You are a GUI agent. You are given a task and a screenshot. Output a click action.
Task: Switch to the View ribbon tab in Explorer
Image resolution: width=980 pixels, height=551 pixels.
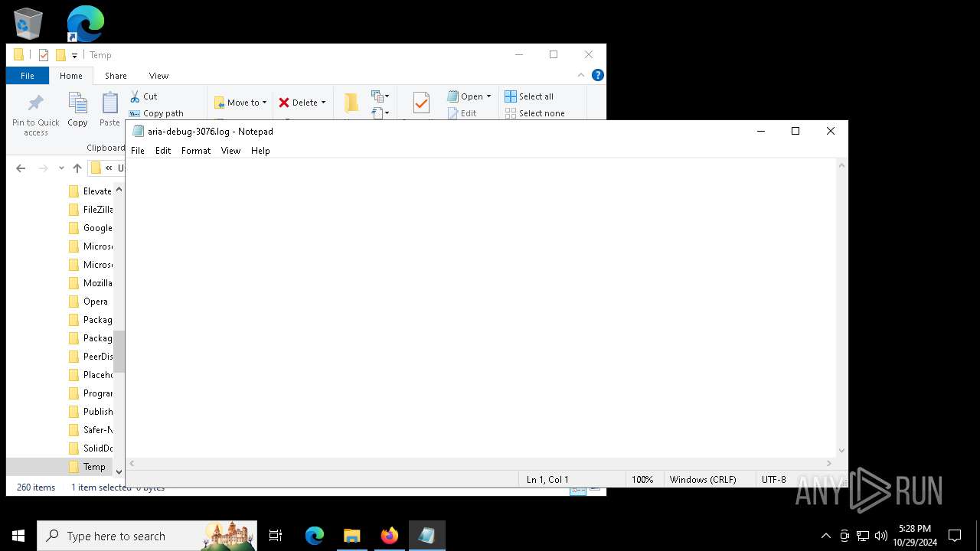click(158, 76)
